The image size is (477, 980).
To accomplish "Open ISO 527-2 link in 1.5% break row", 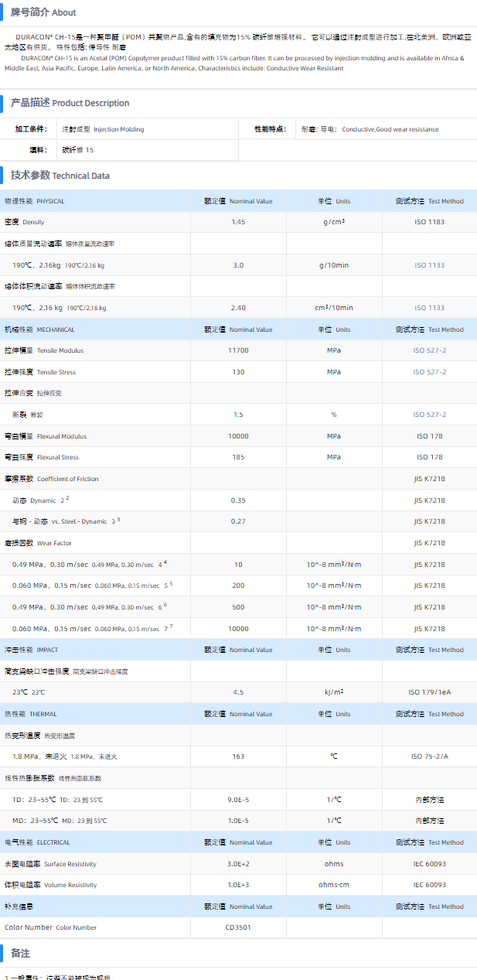I will tap(429, 415).
